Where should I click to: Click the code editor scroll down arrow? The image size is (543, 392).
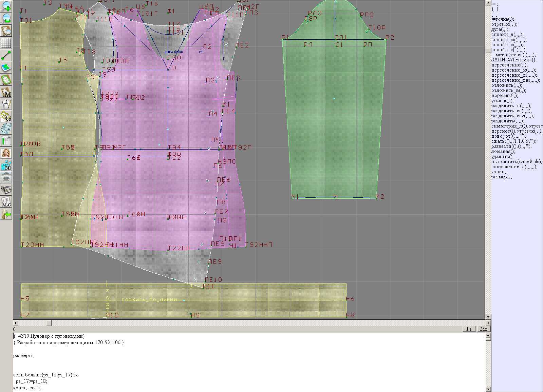click(x=488, y=389)
